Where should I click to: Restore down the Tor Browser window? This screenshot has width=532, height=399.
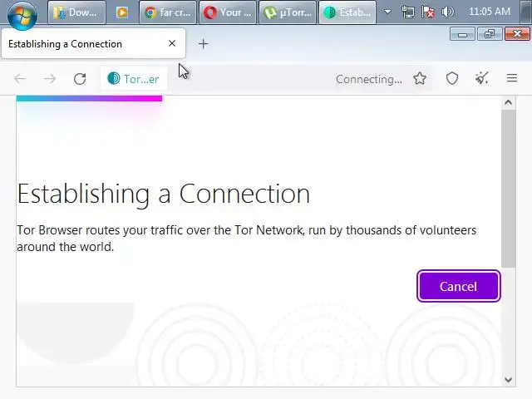coord(490,34)
